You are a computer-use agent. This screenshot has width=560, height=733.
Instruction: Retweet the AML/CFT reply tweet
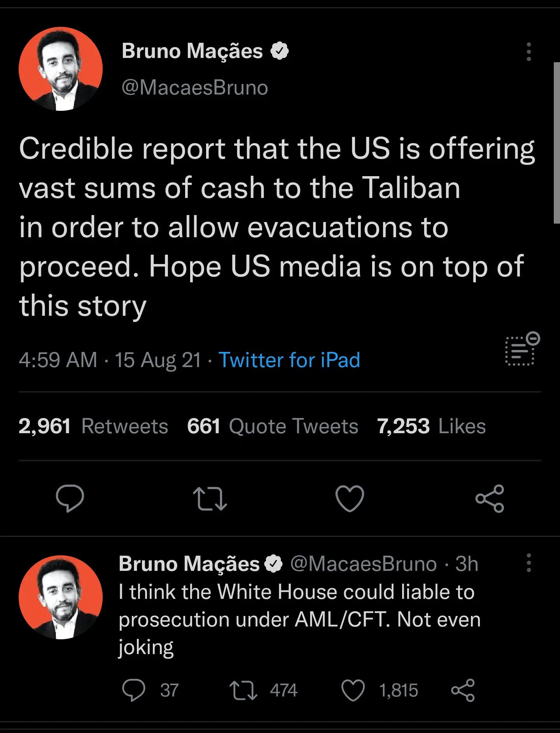tap(243, 690)
